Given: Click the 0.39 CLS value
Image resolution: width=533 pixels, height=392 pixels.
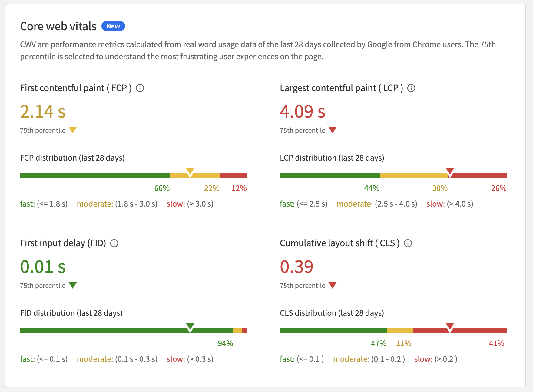Looking at the screenshot, I should coord(296,267).
